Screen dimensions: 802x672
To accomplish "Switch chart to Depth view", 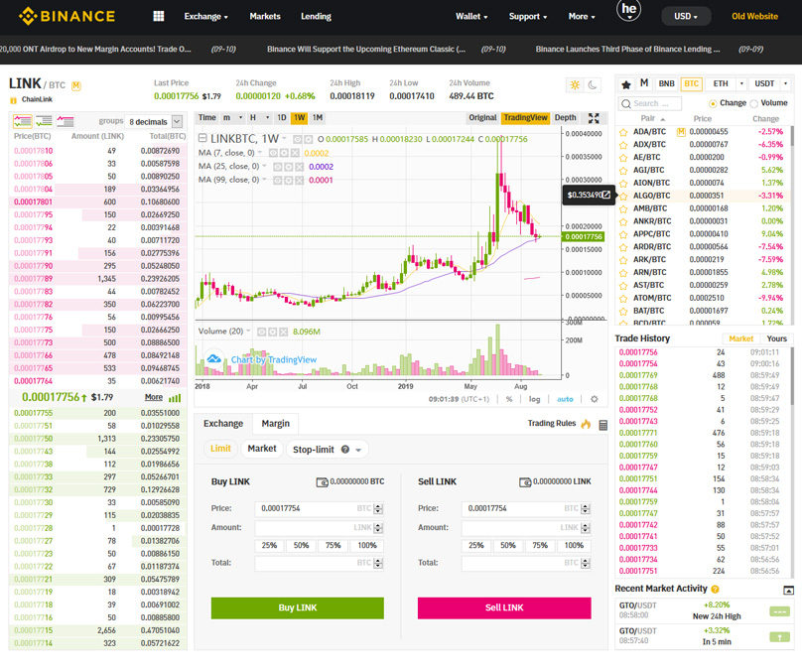I will coord(565,118).
